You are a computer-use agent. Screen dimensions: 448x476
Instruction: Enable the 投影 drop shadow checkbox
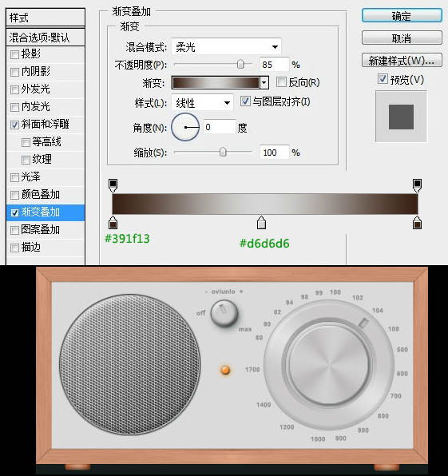(14, 54)
